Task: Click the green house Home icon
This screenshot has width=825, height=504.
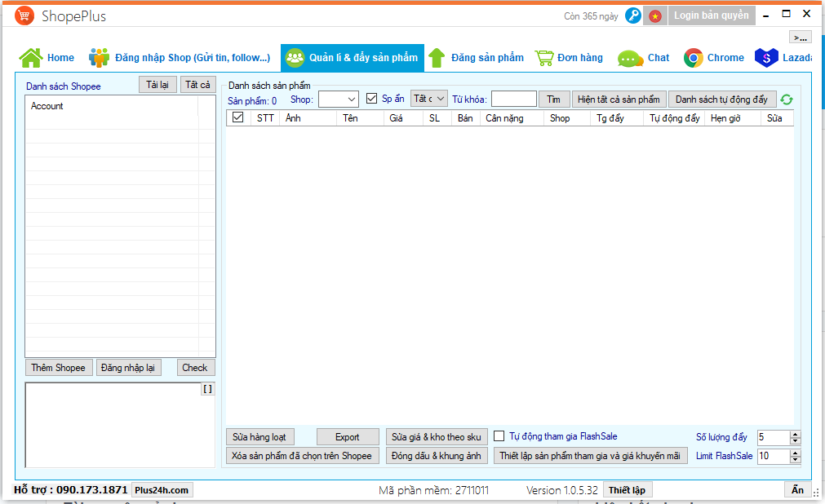Action: point(31,58)
